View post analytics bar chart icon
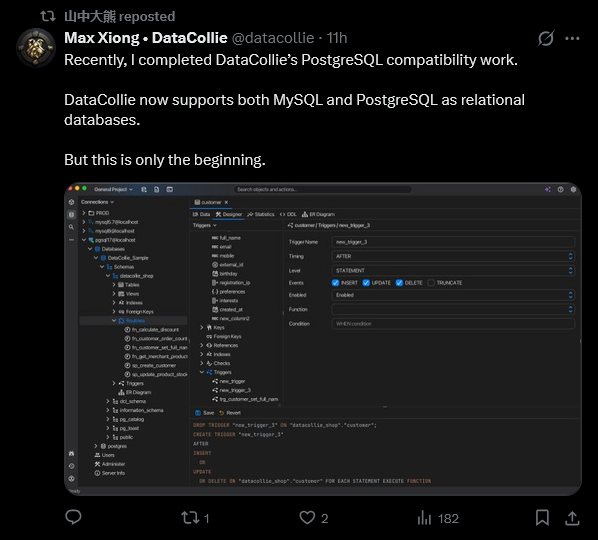The image size is (598, 540). pyautogui.click(x=424, y=518)
